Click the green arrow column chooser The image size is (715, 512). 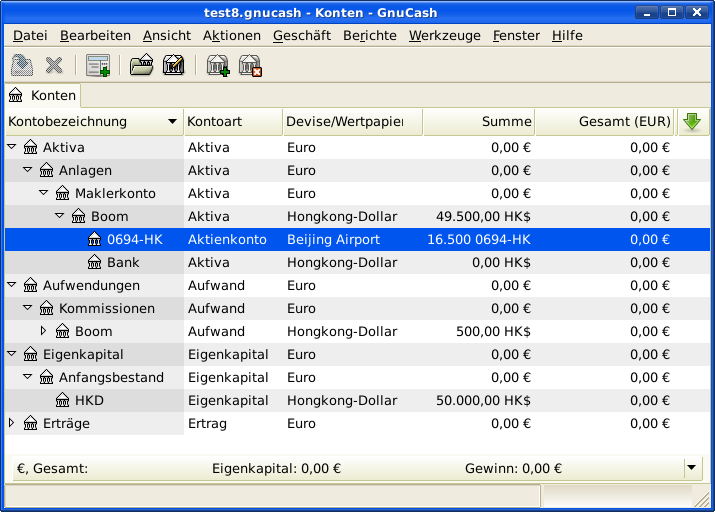[691, 122]
